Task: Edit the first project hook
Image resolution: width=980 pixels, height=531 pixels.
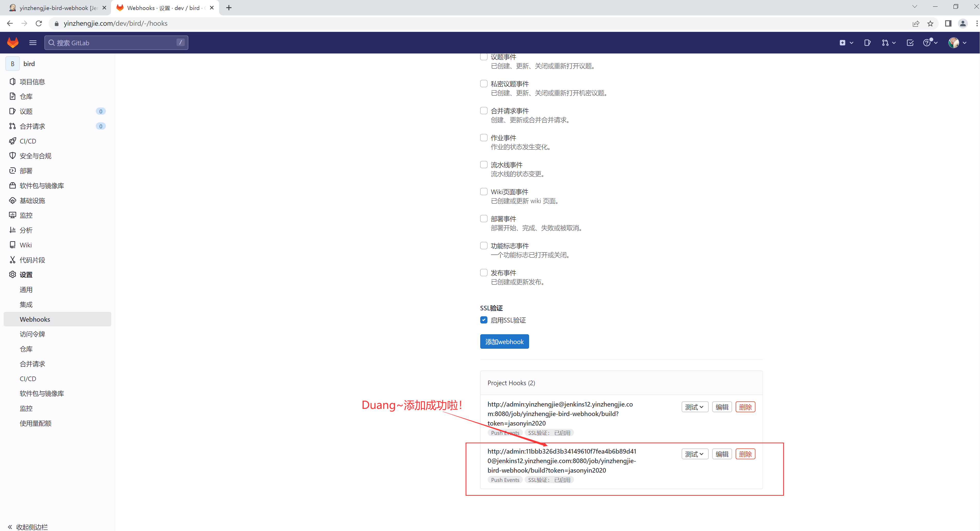Action: [x=722, y=407]
